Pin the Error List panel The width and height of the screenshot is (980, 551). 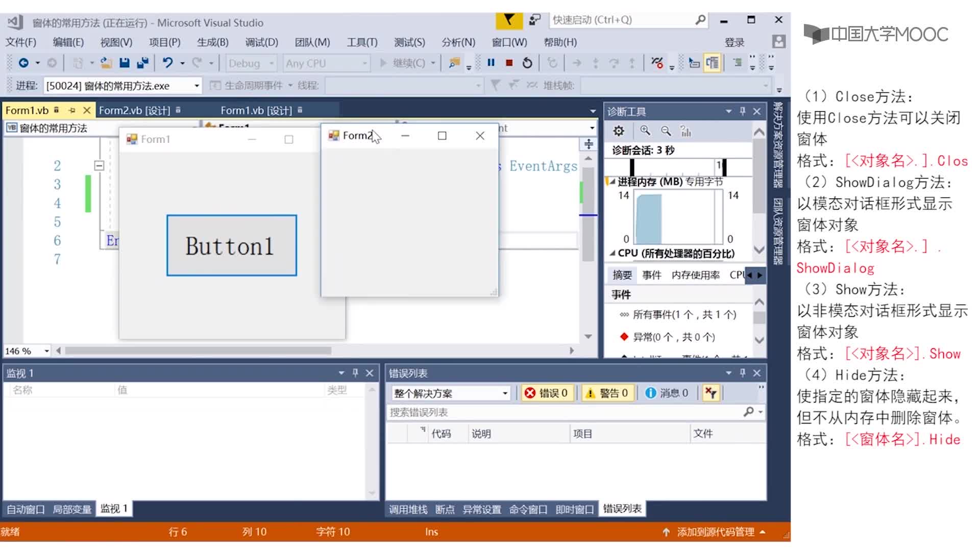tap(743, 373)
